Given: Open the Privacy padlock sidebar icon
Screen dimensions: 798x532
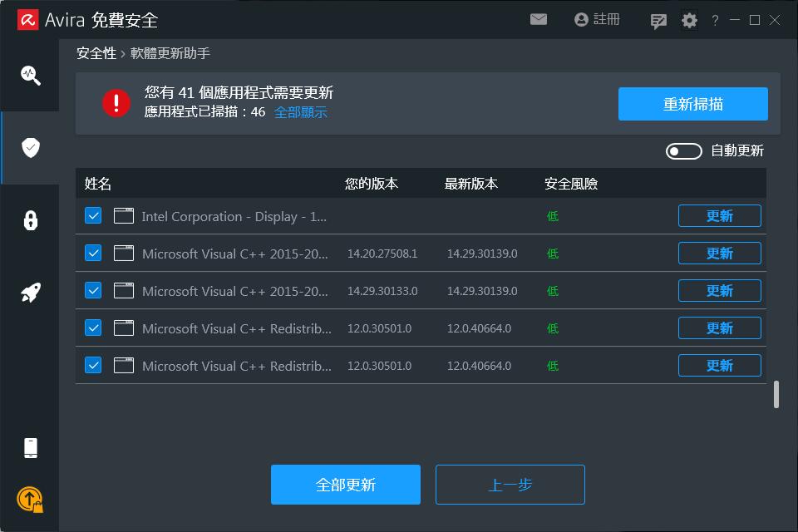Looking at the screenshot, I should (x=31, y=220).
